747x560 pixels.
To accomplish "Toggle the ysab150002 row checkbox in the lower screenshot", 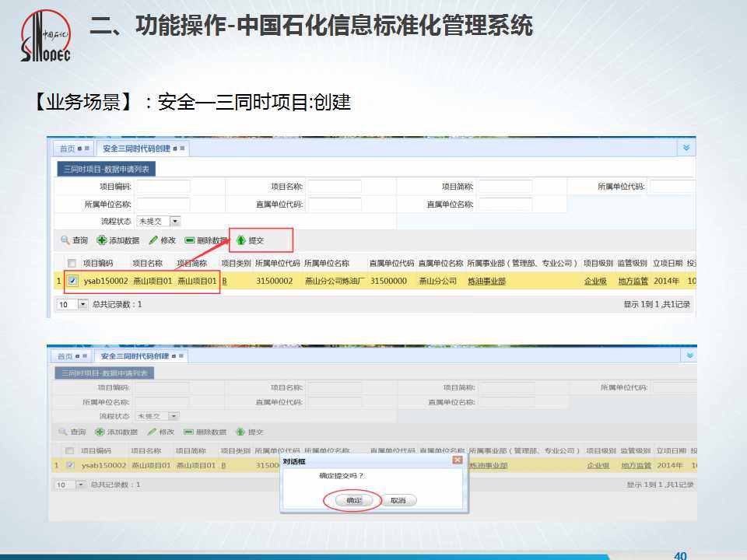I will pos(71,465).
